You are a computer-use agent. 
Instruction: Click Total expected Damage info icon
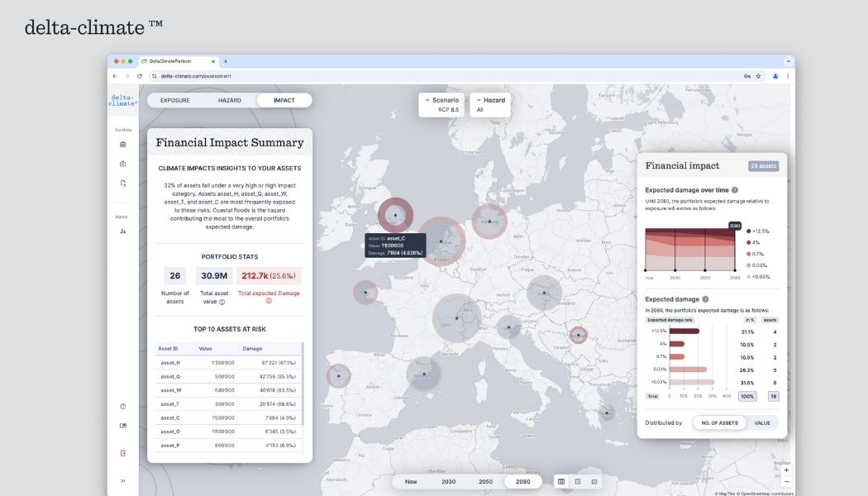(x=269, y=301)
